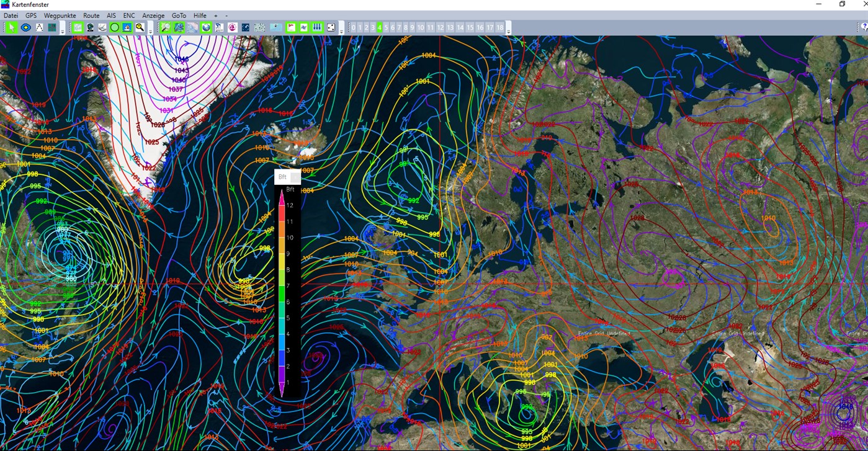This screenshot has width=868, height=451.
Task: Open the Wegpunkte menu
Action: (60, 15)
